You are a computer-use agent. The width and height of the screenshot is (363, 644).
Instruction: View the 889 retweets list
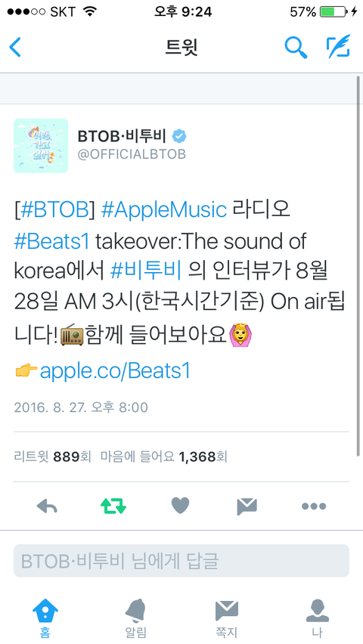tap(52, 457)
